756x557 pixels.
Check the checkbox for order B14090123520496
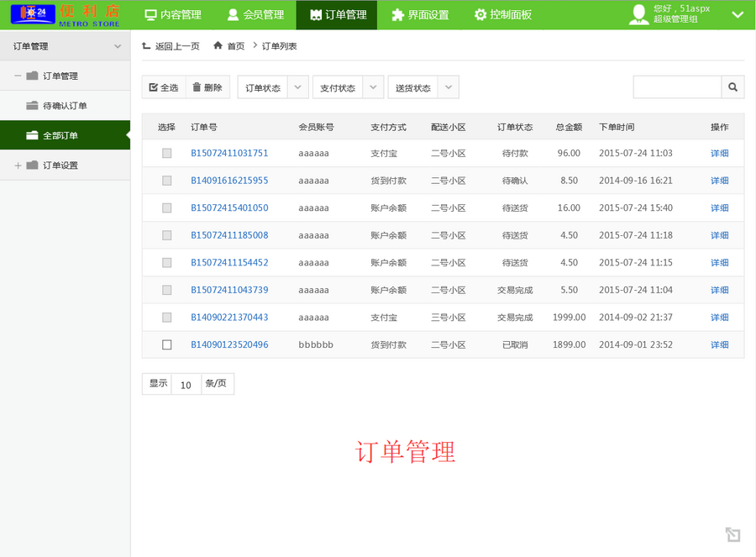(166, 344)
